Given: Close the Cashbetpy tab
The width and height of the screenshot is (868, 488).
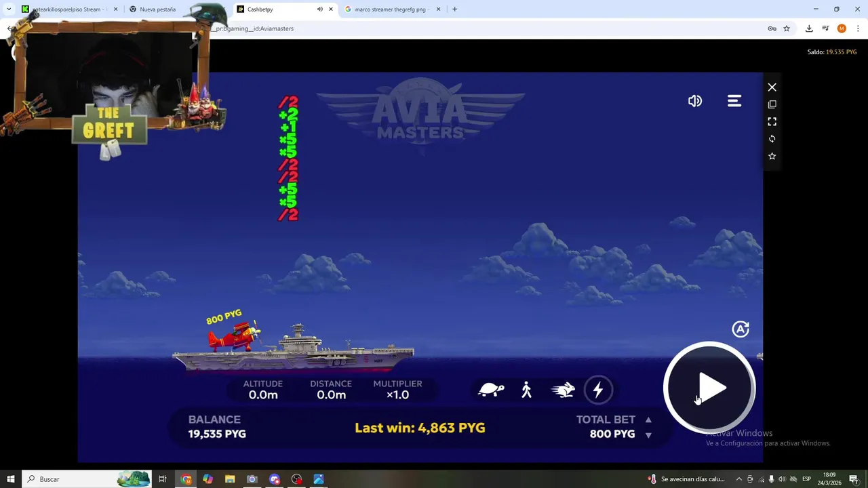Looking at the screenshot, I should click(331, 9).
